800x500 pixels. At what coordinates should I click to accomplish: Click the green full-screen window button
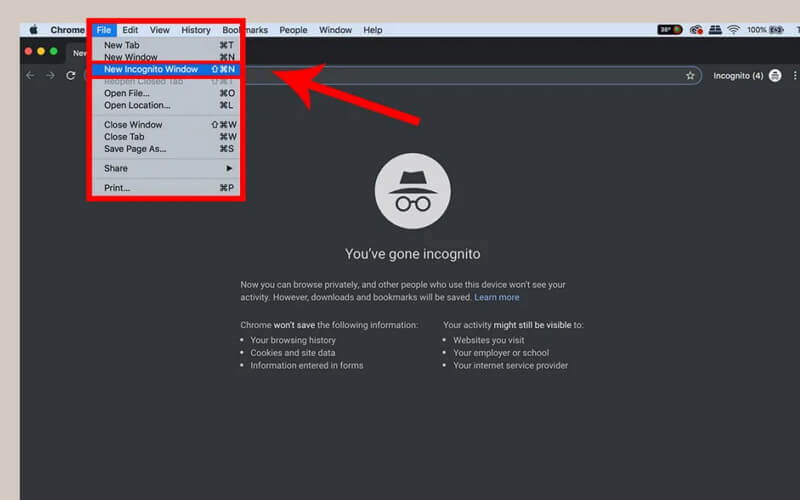click(x=54, y=51)
